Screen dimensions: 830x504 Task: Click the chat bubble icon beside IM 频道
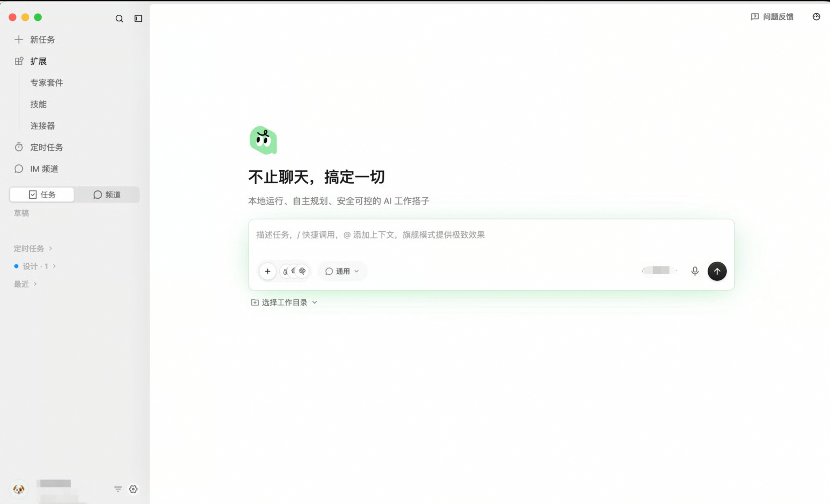19,169
